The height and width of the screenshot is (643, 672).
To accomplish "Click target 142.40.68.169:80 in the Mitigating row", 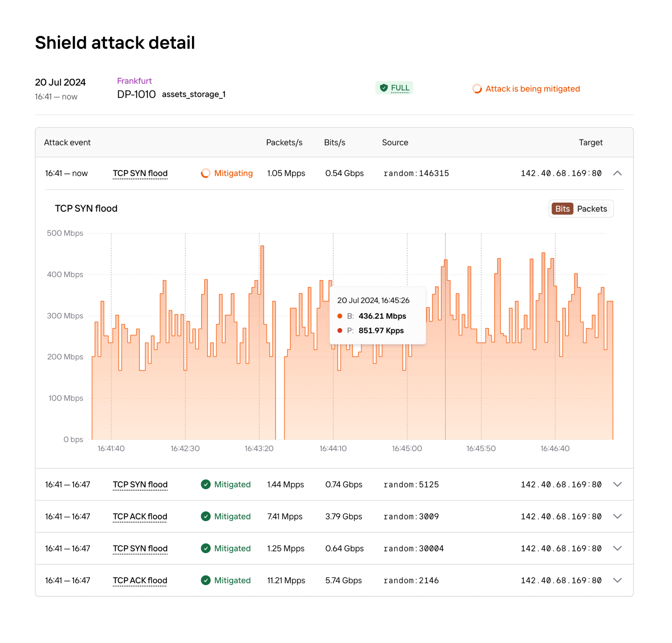I will click(561, 173).
